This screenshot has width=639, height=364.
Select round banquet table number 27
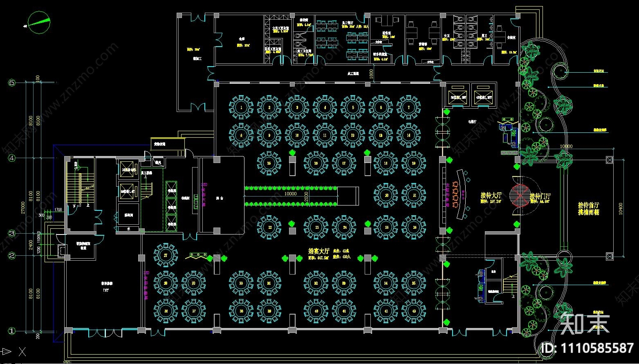pyautogui.click(x=166, y=255)
